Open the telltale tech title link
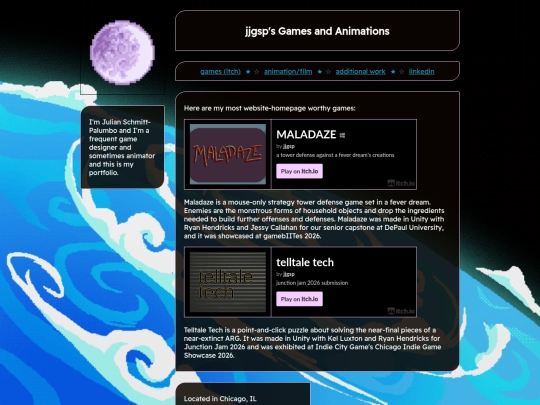The height and width of the screenshot is (405, 540). click(x=305, y=262)
